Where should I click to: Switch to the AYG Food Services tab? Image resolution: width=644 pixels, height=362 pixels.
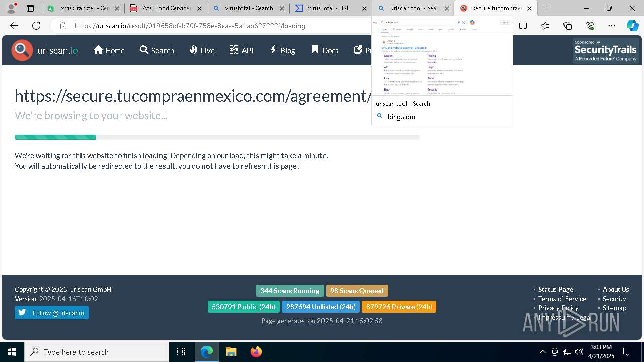tap(166, 8)
